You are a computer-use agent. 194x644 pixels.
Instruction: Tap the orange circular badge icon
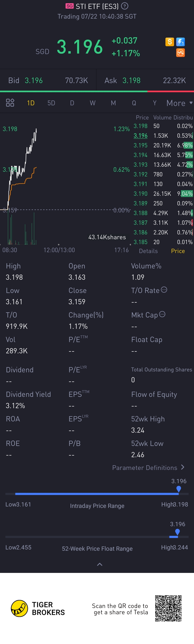click(181, 53)
